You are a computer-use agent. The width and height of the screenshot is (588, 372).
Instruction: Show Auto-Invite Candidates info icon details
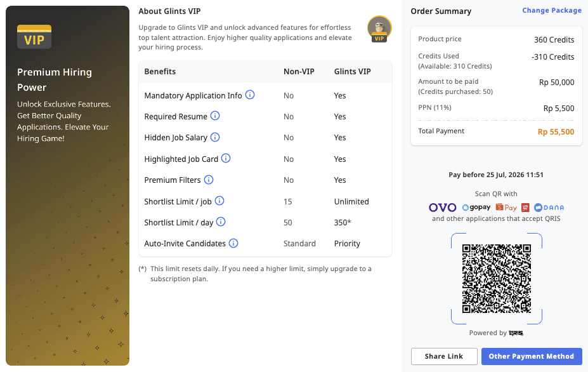[x=233, y=243]
